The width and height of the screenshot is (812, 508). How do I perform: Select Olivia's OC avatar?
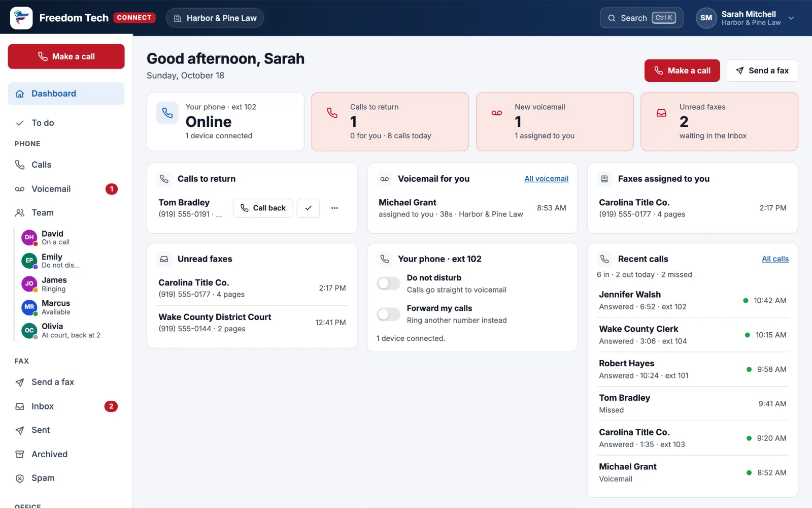[x=29, y=330]
